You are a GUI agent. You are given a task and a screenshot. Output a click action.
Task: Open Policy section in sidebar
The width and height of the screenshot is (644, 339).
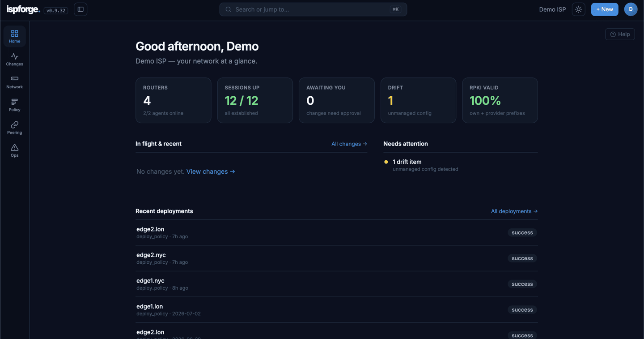click(14, 105)
